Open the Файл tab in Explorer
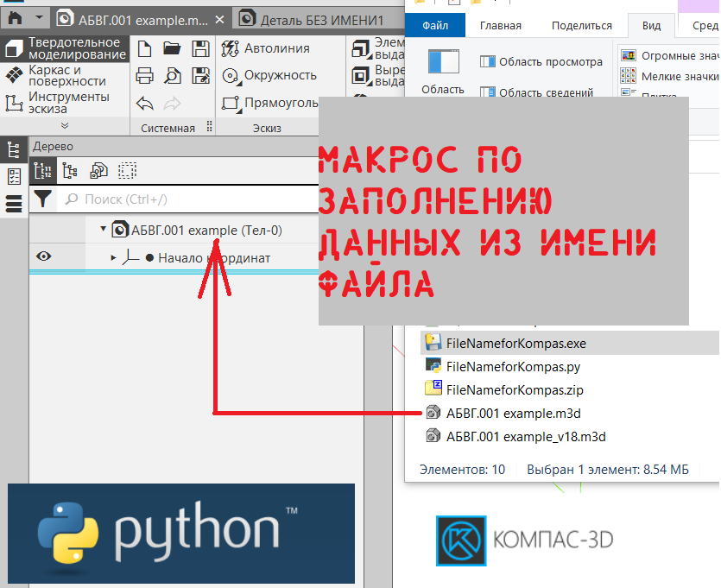 tap(435, 26)
